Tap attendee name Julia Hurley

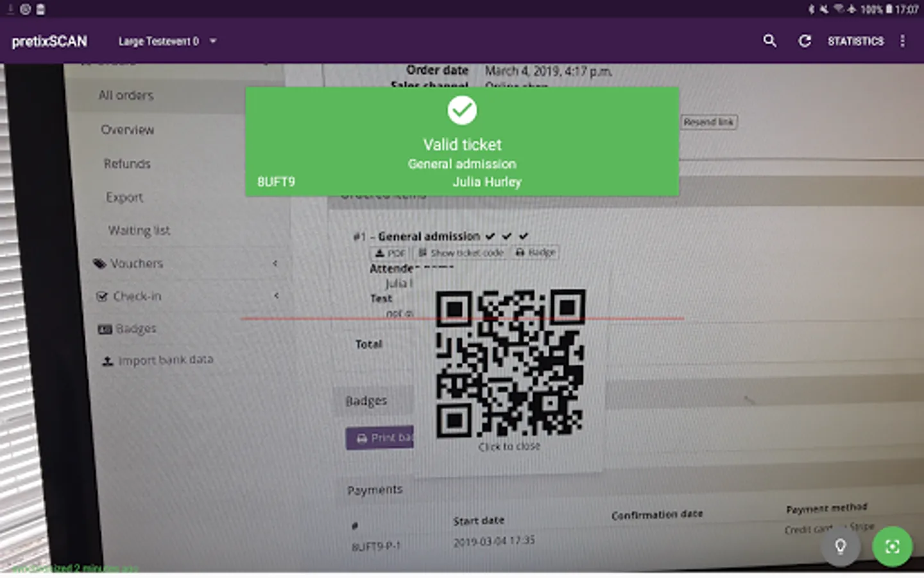(487, 182)
